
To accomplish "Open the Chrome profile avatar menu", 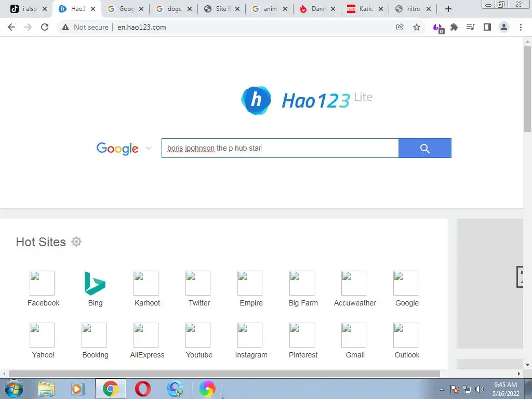I will click(504, 27).
